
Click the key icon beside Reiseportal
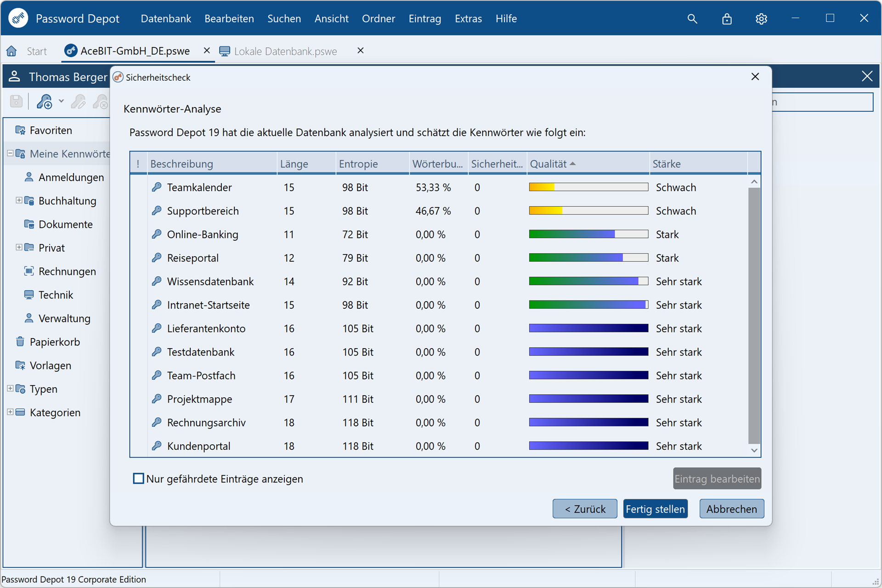[157, 258]
